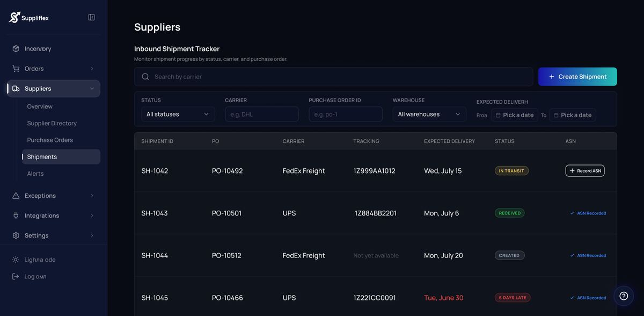Open the All warehouses dropdown
This screenshot has height=316, width=644.
tap(429, 114)
